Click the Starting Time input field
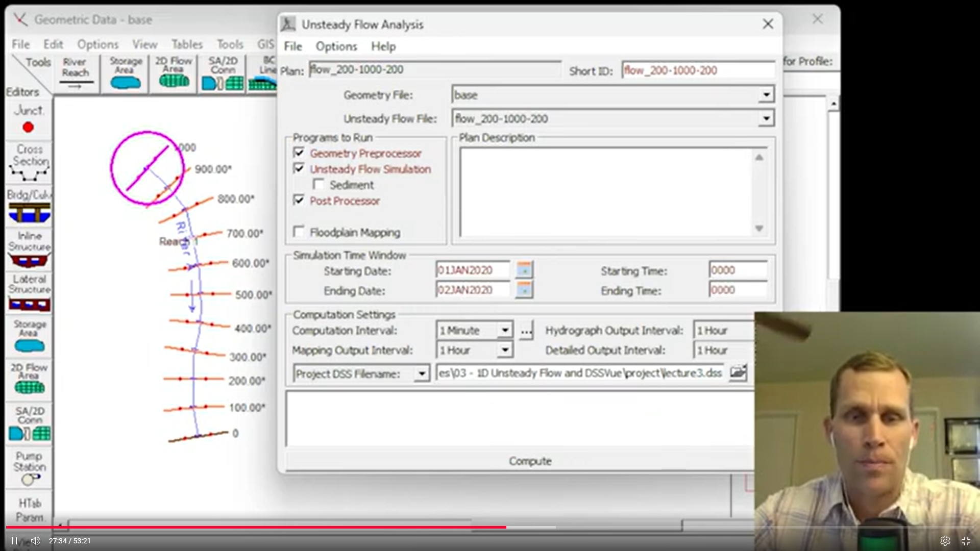 click(x=738, y=270)
